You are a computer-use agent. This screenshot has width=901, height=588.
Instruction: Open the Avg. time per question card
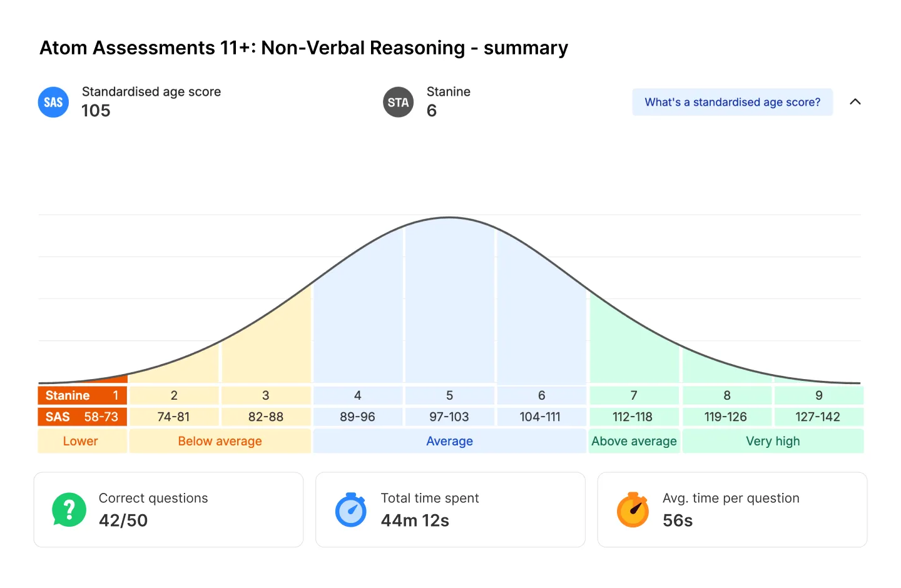point(732,510)
